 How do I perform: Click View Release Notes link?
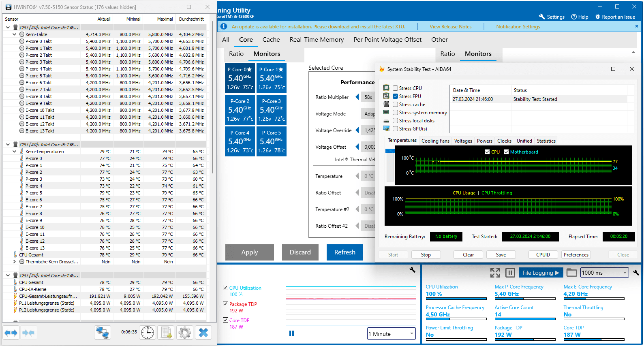[x=451, y=26]
